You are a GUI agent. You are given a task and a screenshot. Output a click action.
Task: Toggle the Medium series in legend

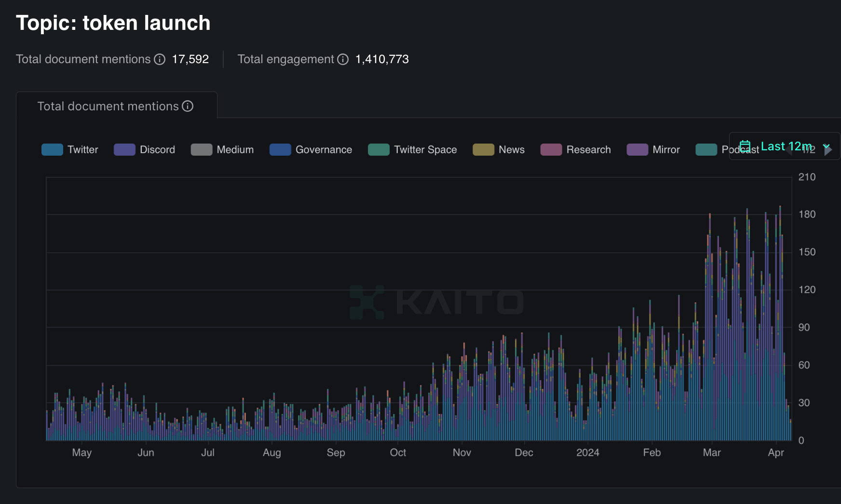pos(222,150)
